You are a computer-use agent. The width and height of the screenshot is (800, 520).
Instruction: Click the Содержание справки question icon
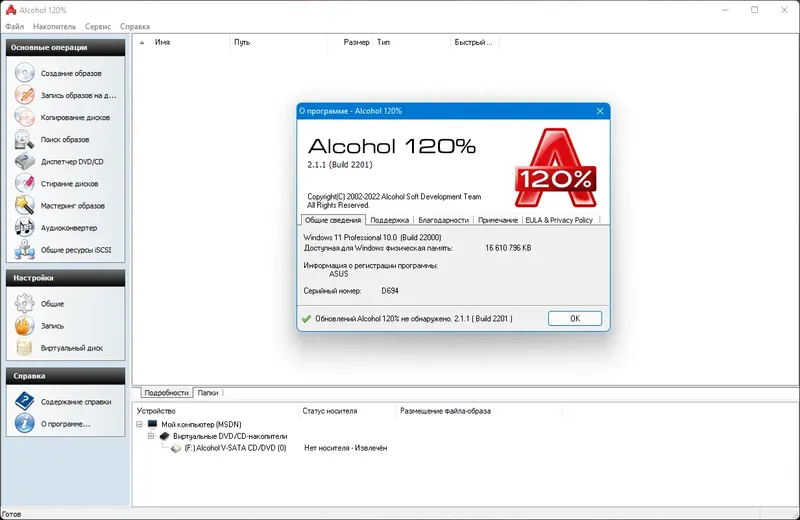[x=24, y=402]
